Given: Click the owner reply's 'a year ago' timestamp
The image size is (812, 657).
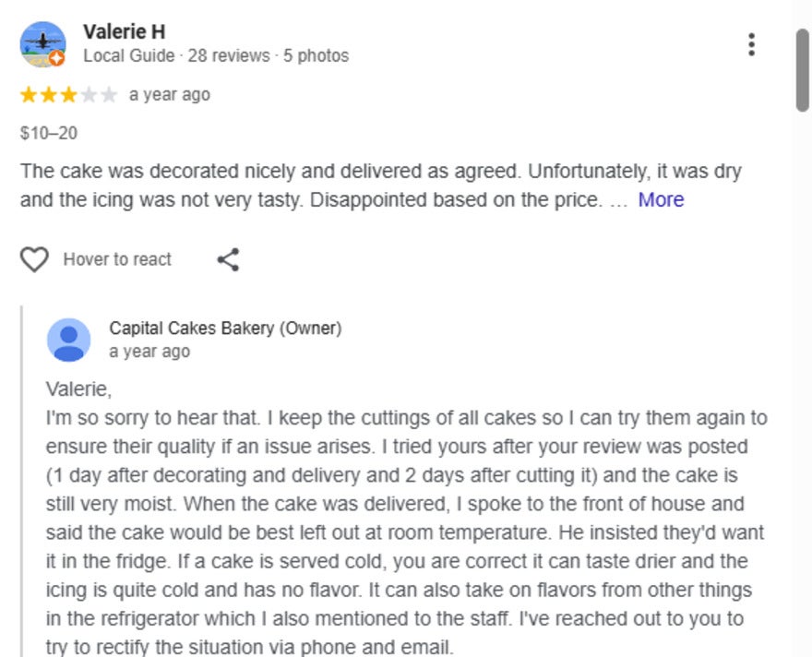Looking at the screenshot, I should [149, 352].
